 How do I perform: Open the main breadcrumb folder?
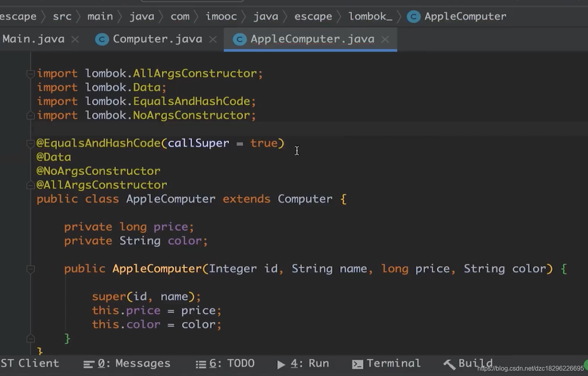coord(100,16)
